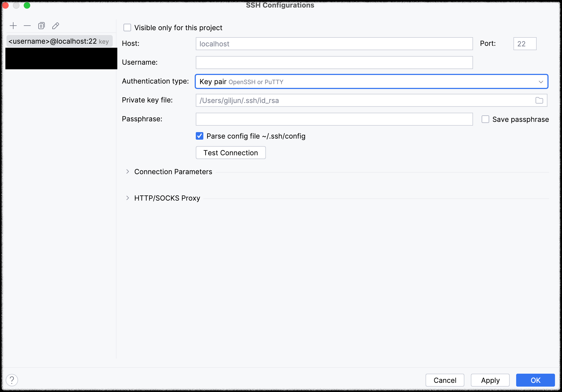Viewport: 562px width, 392px height.
Task: Select the <username>@localhost:22 configuration entry
Action: tap(59, 41)
